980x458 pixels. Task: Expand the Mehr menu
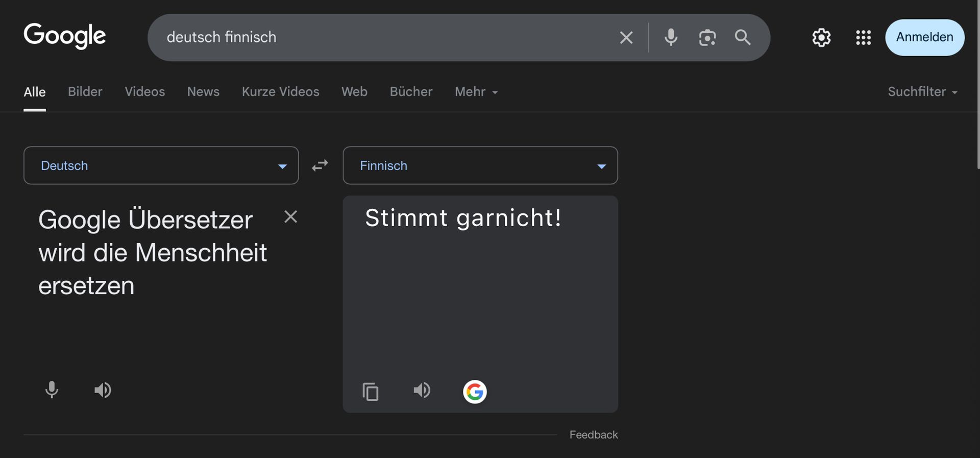[476, 92]
